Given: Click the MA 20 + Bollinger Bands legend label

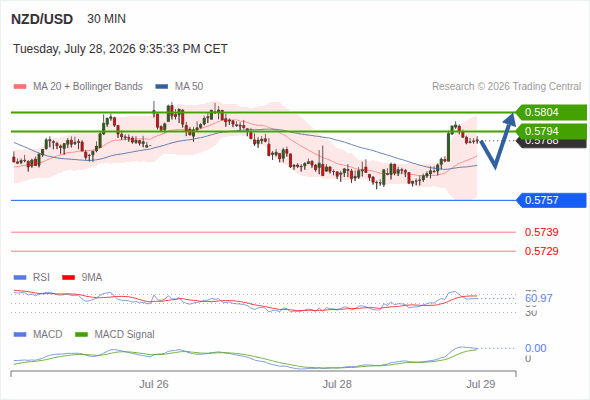Looking at the screenshot, I should click(88, 87).
